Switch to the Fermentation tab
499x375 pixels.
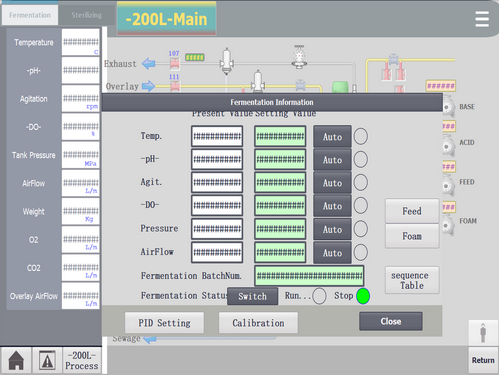(30, 15)
